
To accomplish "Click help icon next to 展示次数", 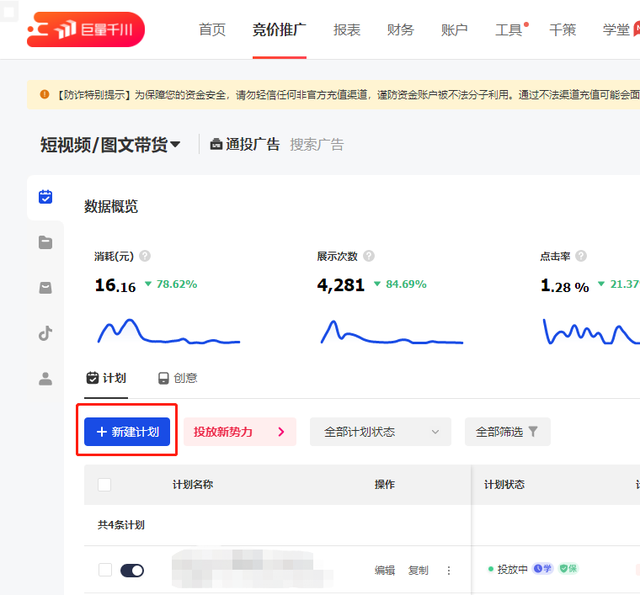I will pos(369,256).
